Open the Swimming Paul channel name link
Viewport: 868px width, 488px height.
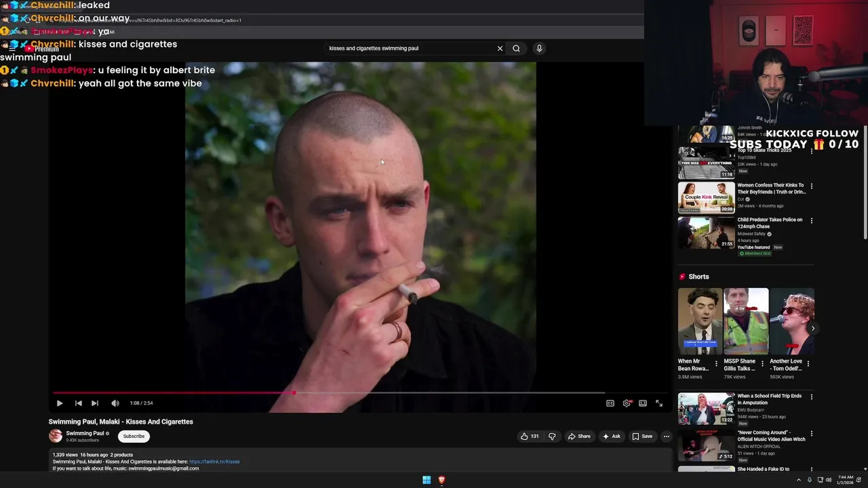pyautogui.click(x=85, y=433)
